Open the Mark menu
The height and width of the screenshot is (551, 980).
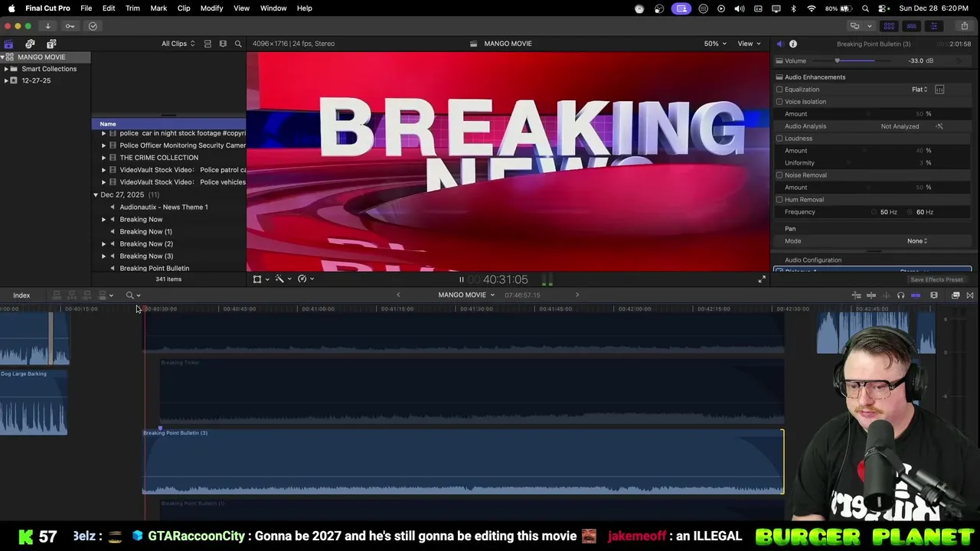(x=158, y=8)
